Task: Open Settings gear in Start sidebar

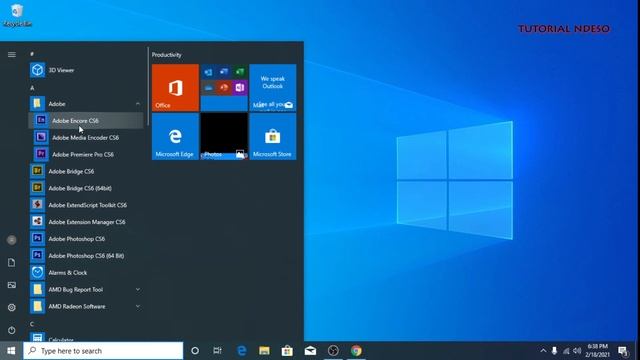Action: (x=12, y=307)
